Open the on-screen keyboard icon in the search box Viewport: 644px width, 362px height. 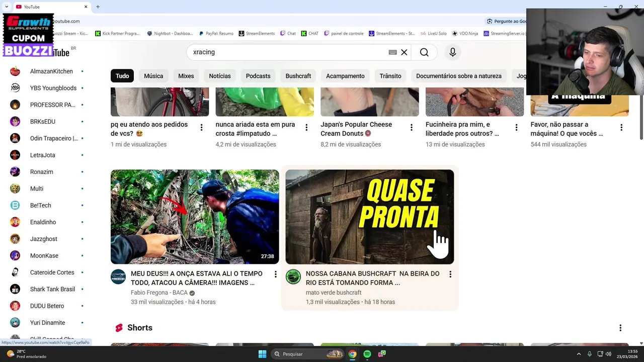pyautogui.click(x=393, y=52)
